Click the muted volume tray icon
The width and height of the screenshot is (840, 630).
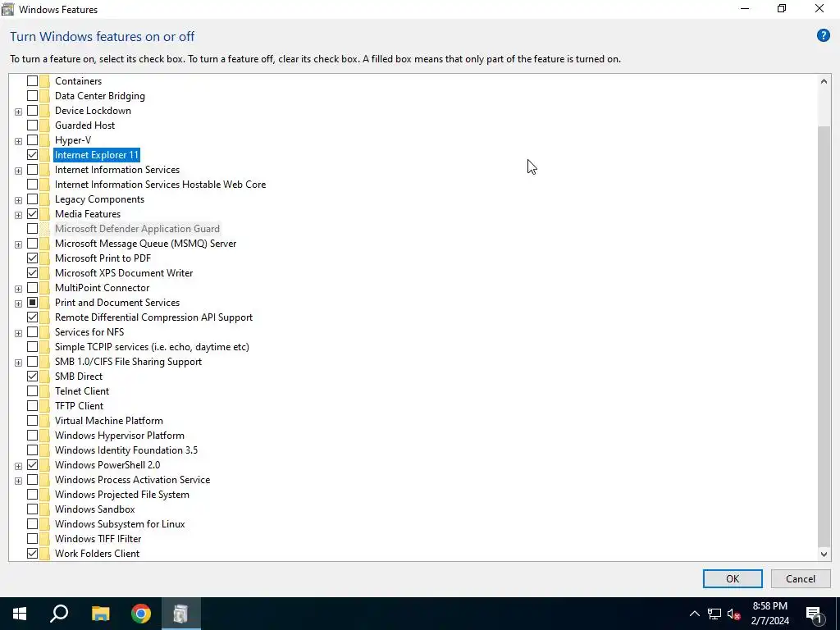733,614
